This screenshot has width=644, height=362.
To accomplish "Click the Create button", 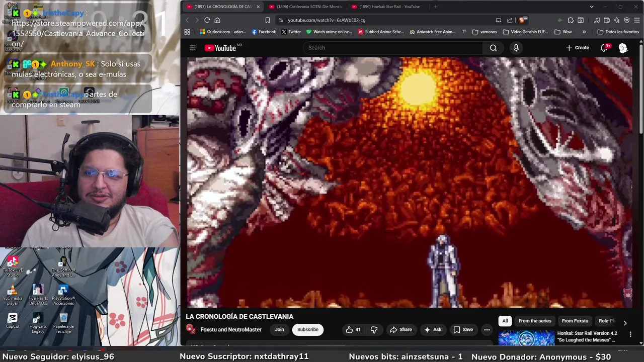I will click(x=577, y=48).
